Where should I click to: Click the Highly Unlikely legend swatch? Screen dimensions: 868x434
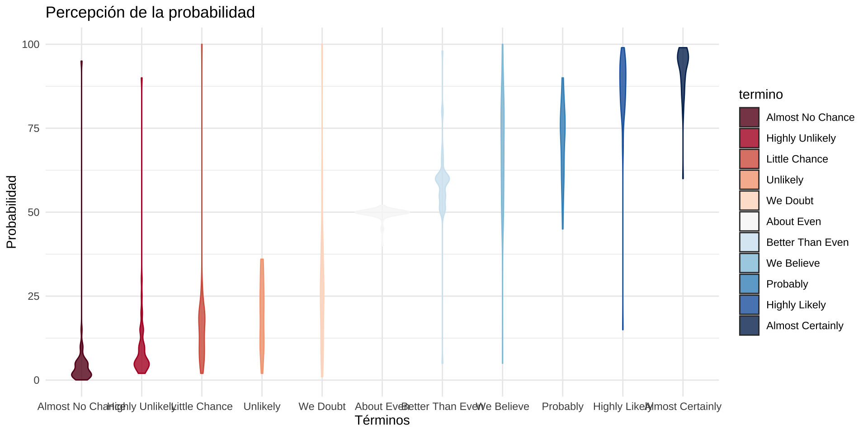(749, 138)
